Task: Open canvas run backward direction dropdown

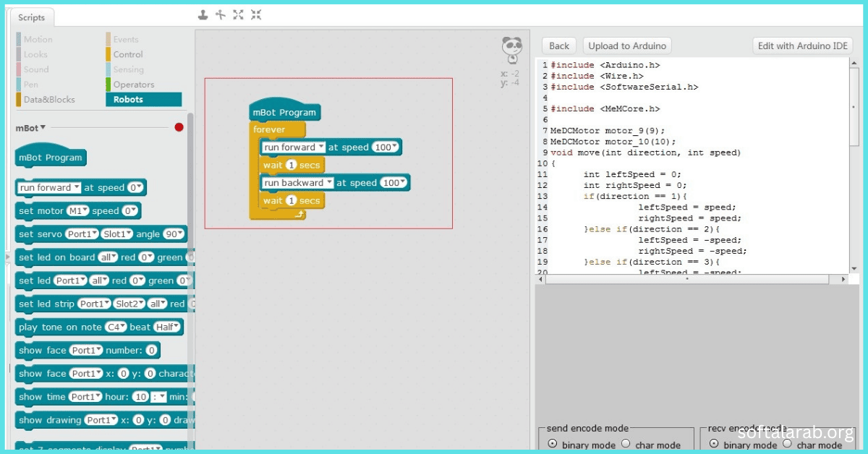Action: point(297,183)
